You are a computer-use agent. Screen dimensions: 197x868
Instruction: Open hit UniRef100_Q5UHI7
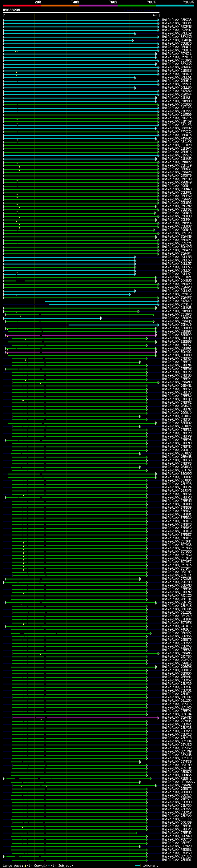(x=176, y=81)
